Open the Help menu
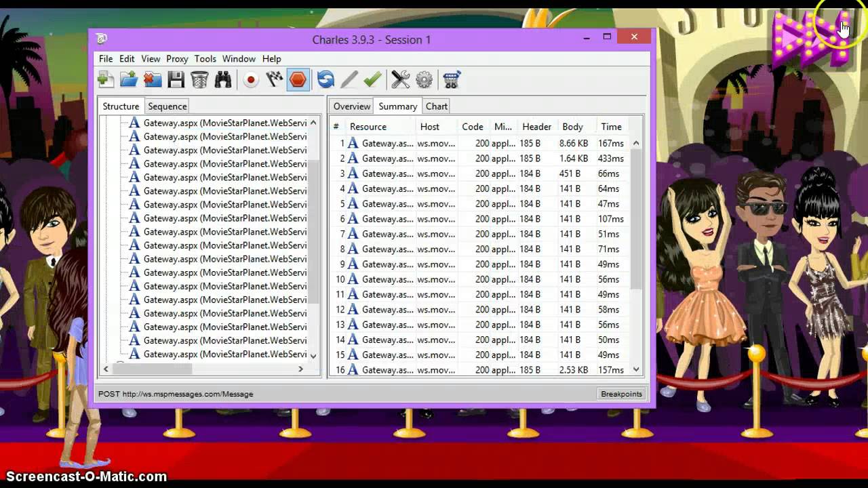This screenshot has width=868, height=488. [x=271, y=59]
